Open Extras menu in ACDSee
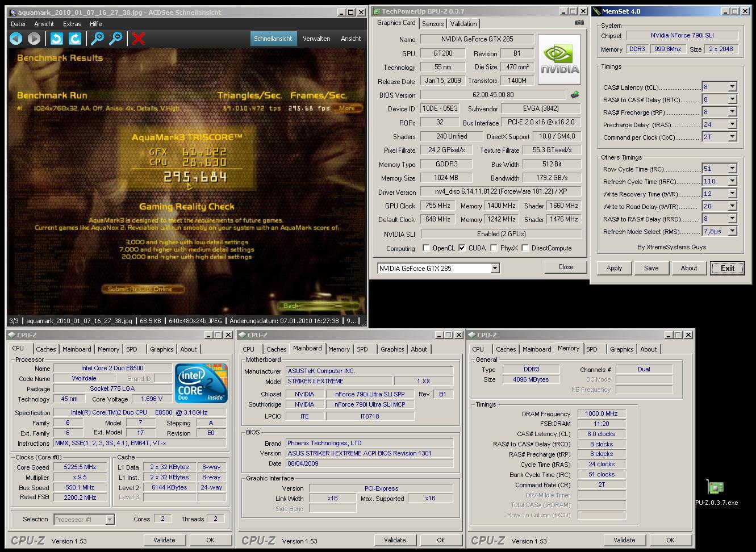 click(72, 24)
